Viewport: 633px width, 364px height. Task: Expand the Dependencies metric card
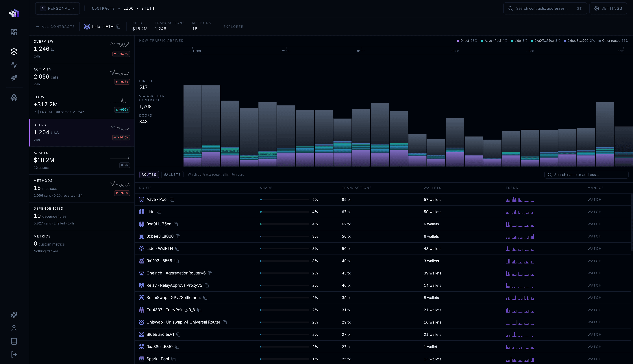pyautogui.click(x=82, y=216)
